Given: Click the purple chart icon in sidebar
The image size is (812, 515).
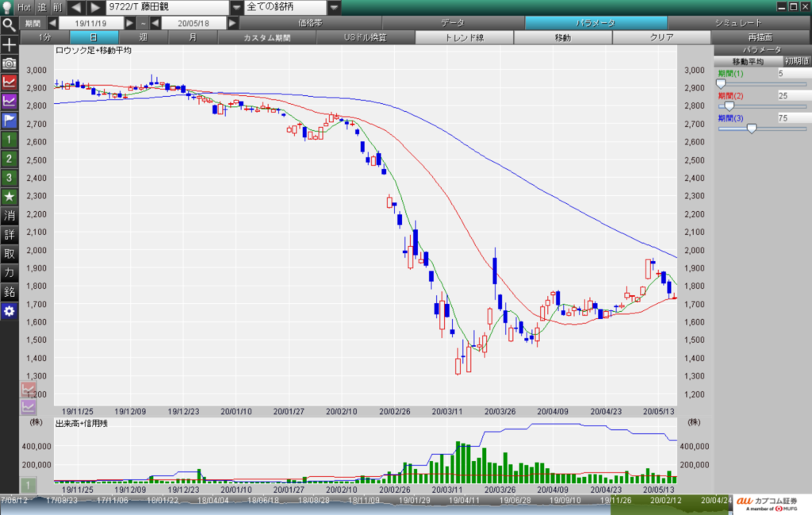Looking at the screenshot, I should (x=10, y=101).
